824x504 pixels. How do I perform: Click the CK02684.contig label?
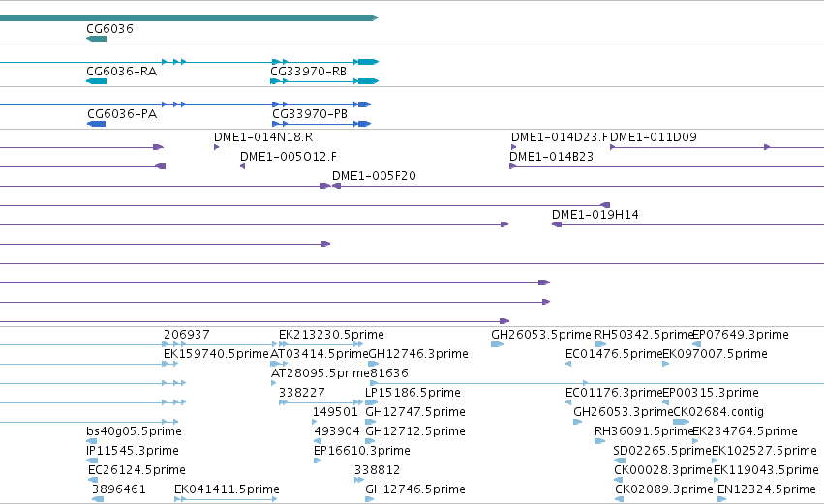pyautogui.click(x=718, y=412)
